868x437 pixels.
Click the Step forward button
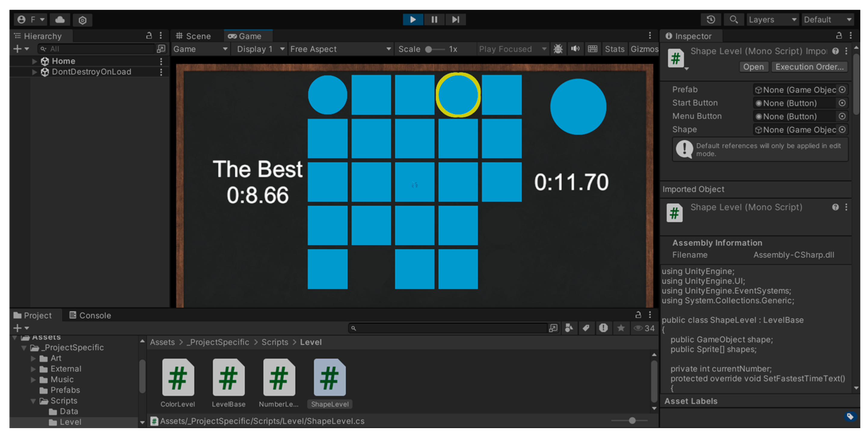pos(455,20)
